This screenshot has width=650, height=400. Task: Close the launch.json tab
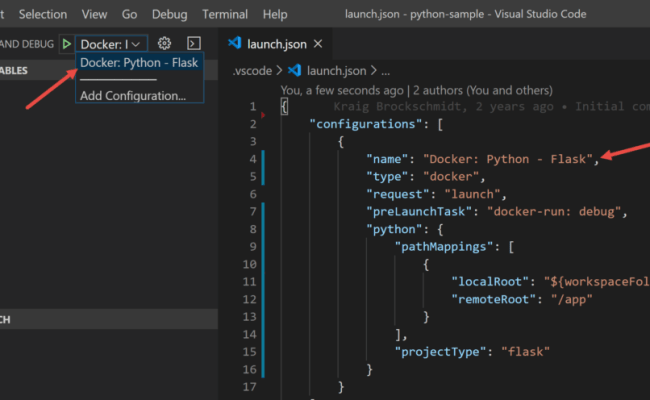[318, 44]
